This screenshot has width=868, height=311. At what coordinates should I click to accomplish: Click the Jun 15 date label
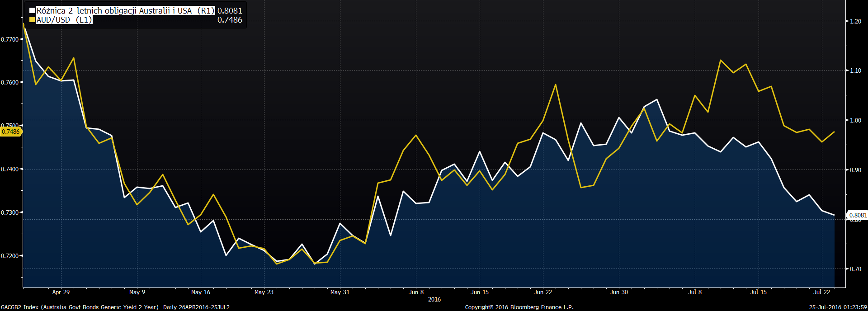[480, 292]
